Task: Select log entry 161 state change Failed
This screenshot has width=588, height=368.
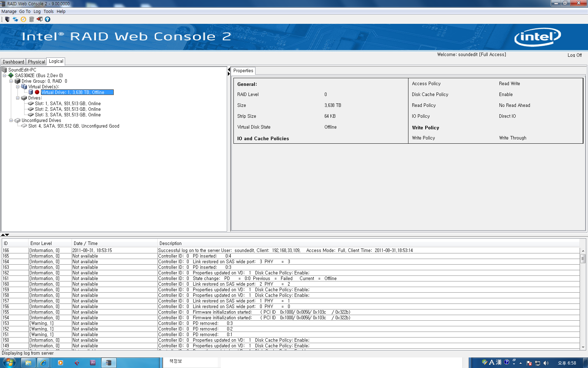Action: tap(290, 278)
